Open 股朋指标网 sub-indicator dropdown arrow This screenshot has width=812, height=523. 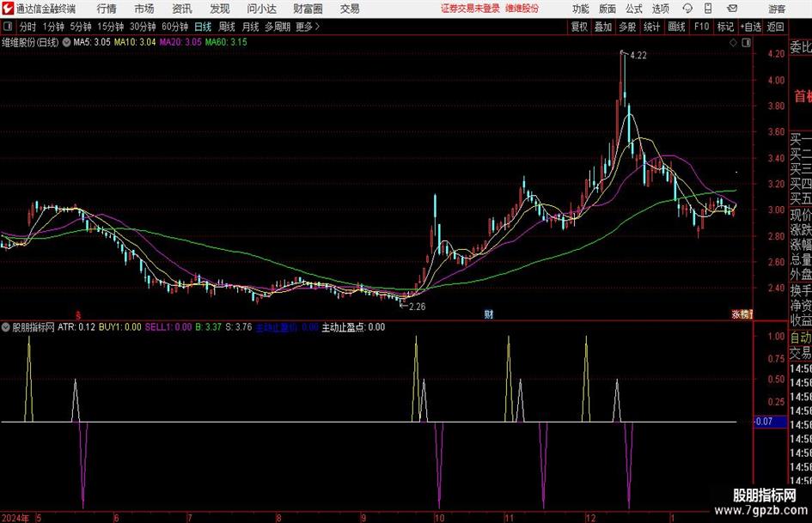coord(6,327)
